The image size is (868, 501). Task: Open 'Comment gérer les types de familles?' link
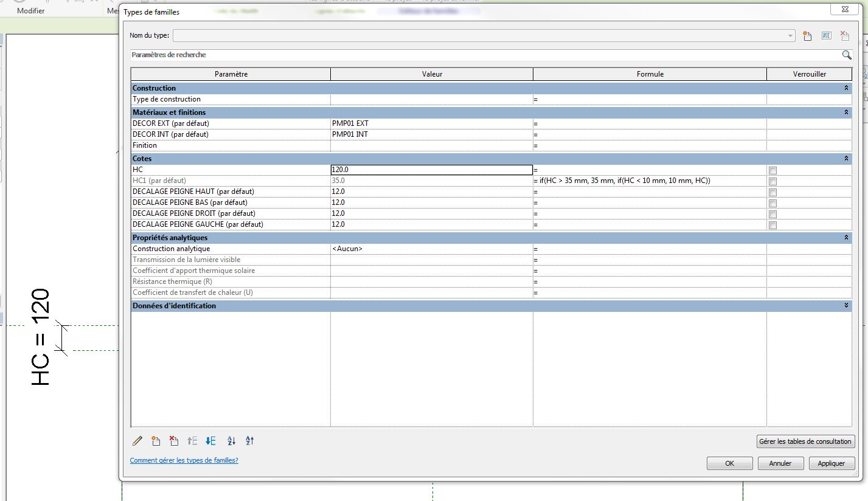tap(184, 461)
